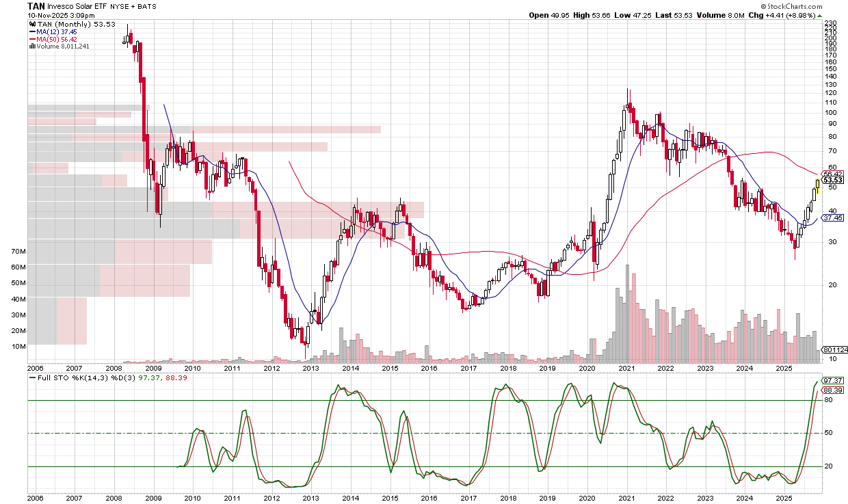The height and width of the screenshot is (504, 848).
Task: Click the red MA(50) line swatch
Action: tap(33, 39)
